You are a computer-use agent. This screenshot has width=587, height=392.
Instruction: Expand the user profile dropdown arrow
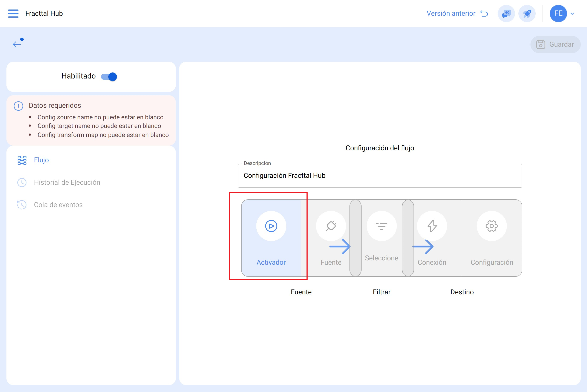pos(572,14)
